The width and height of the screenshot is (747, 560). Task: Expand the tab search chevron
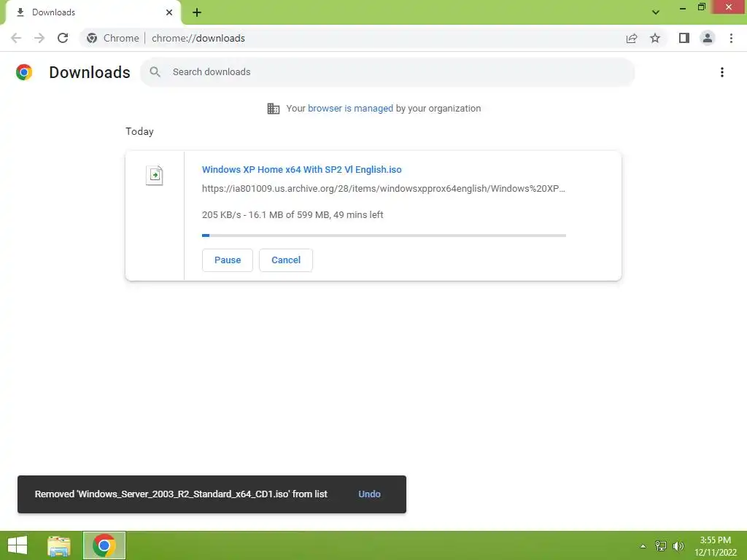point(656,12)
